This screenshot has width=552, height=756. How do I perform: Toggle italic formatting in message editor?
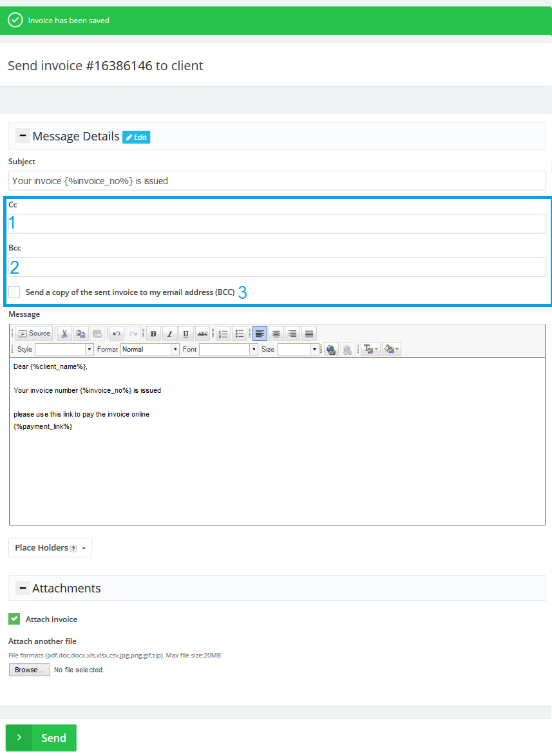169,334
